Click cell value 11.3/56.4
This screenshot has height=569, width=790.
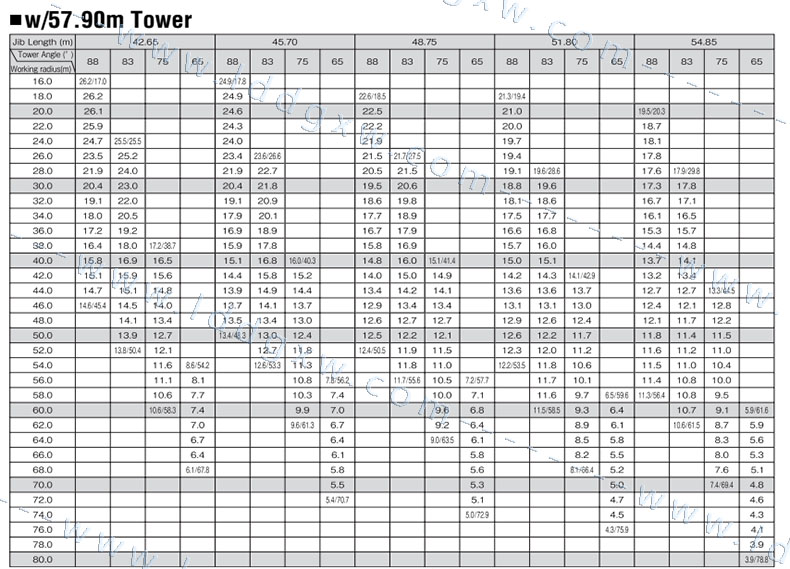pos(651,396)
